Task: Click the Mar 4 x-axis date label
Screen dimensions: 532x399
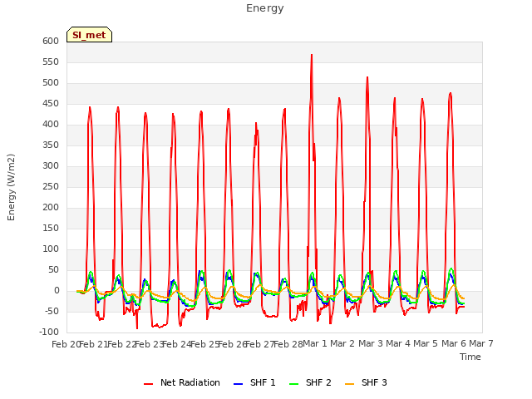Action: point(398,344)
